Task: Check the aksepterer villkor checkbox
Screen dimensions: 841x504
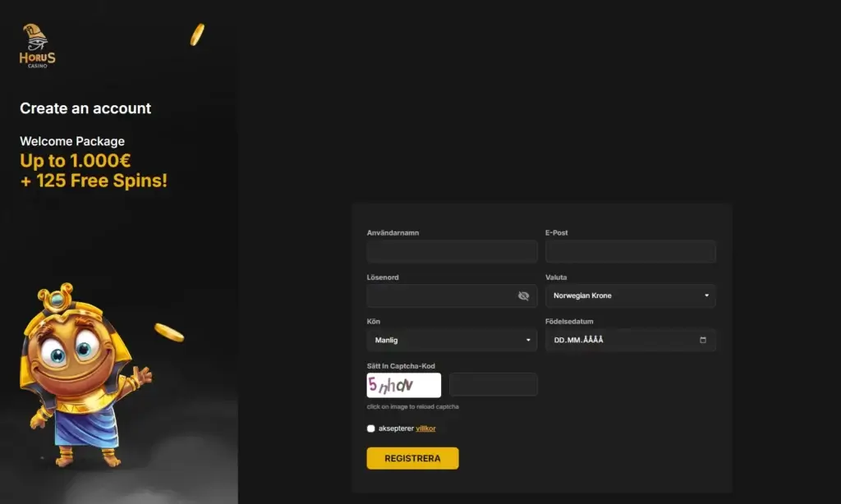Action: pos(370,428)
